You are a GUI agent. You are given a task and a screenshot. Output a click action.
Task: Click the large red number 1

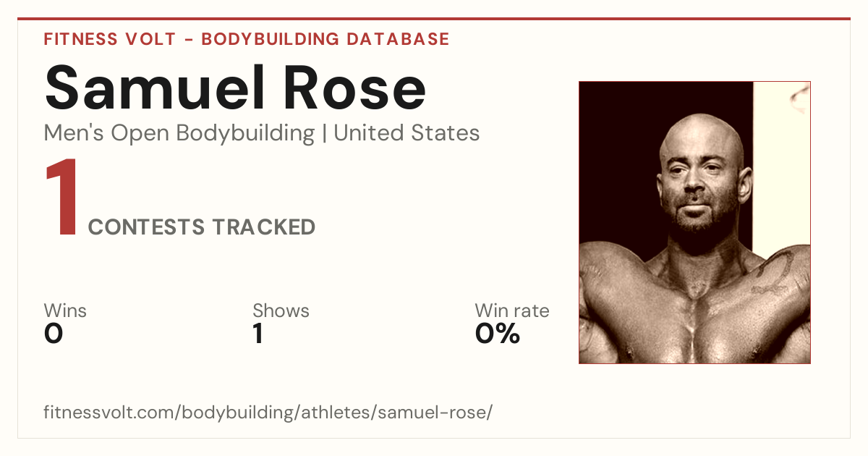pos(61,199)
